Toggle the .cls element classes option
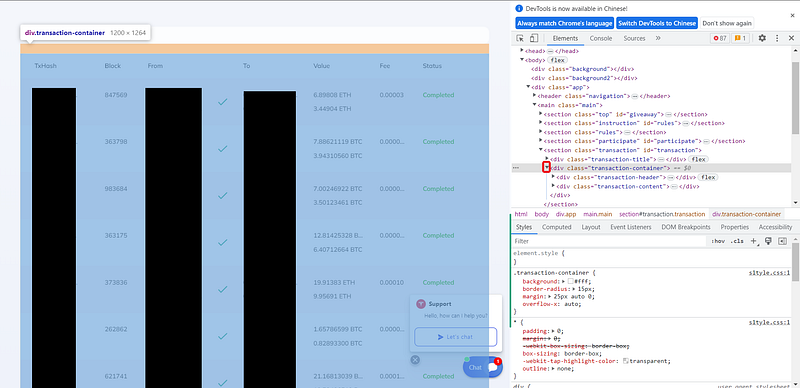The width and height of the screenshot is (800, 388). [737, 241]
